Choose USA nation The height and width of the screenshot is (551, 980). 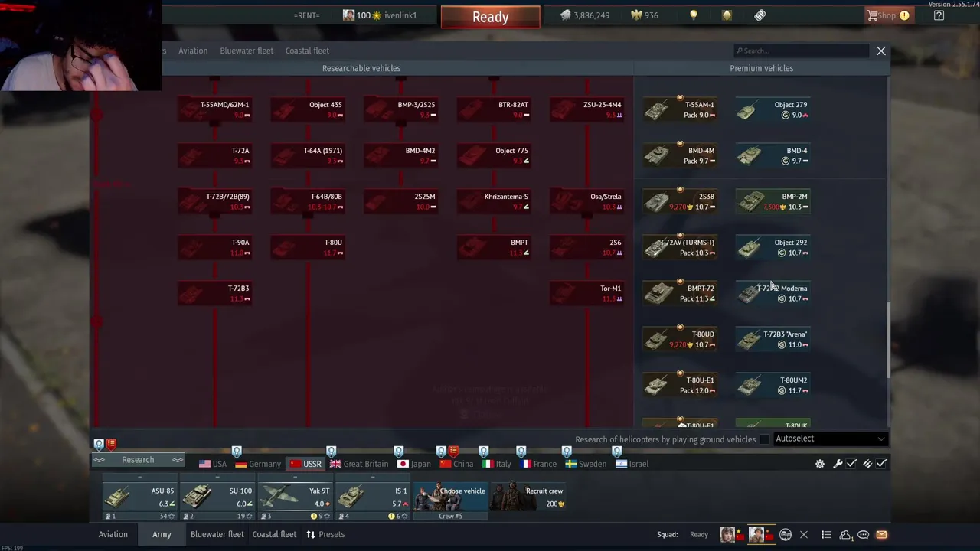click(213, 464)
